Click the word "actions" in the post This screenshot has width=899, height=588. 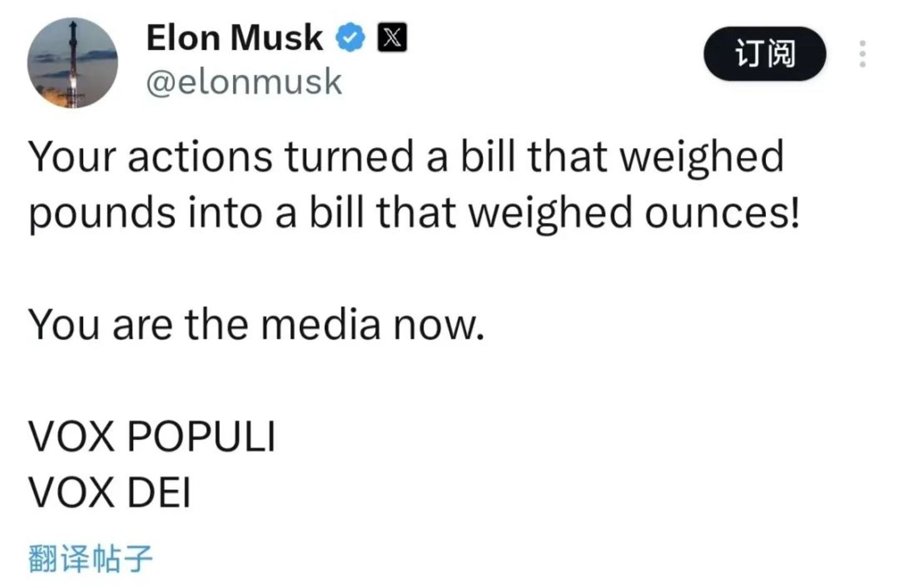[200, 156]
